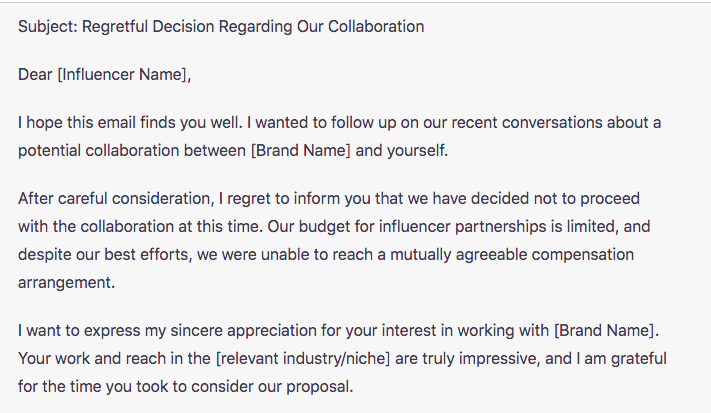Click the phrase 'mutually agreeable compensation'
Image resolution: width=711 pixels, height=413 pixels.
coord(512,254)
